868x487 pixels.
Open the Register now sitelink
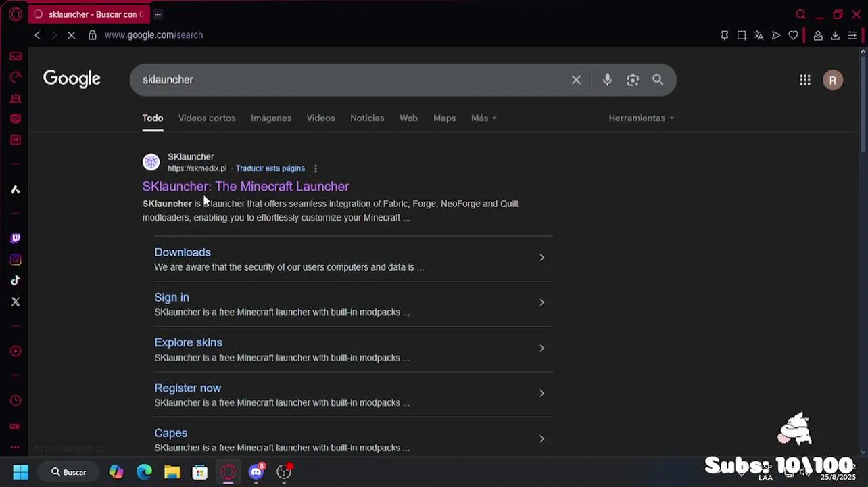pyautogui.click(x=187, y=388)
